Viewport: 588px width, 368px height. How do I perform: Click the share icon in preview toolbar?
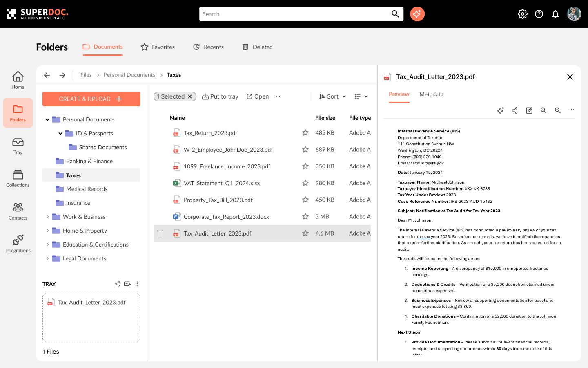point(514,110)
